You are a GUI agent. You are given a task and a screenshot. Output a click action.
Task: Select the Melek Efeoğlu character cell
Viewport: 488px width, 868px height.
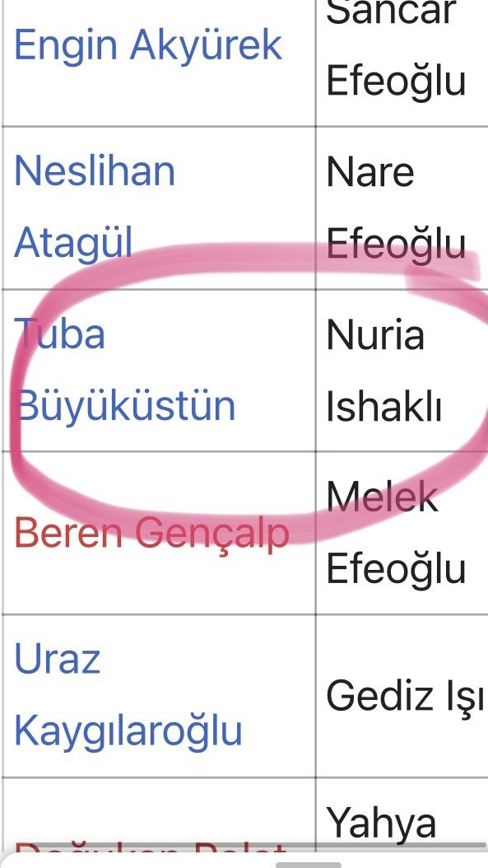point(402,533)
